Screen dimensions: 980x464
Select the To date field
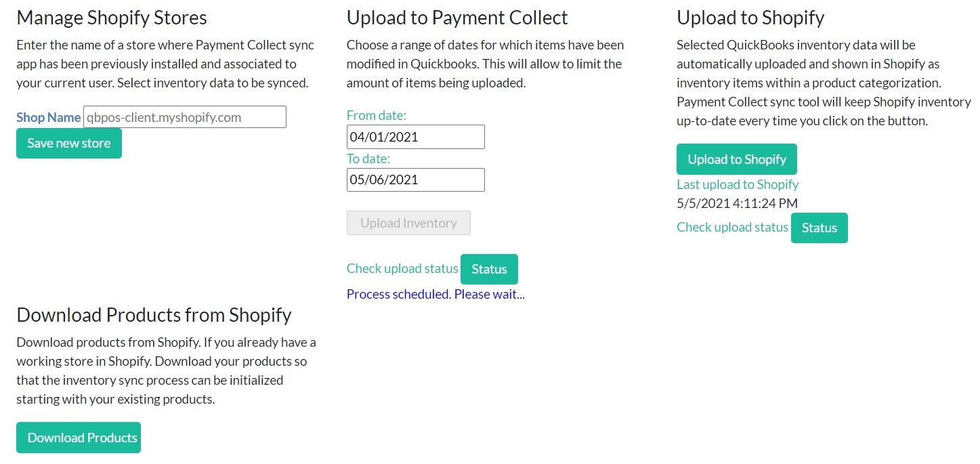[x=415, y=180]
